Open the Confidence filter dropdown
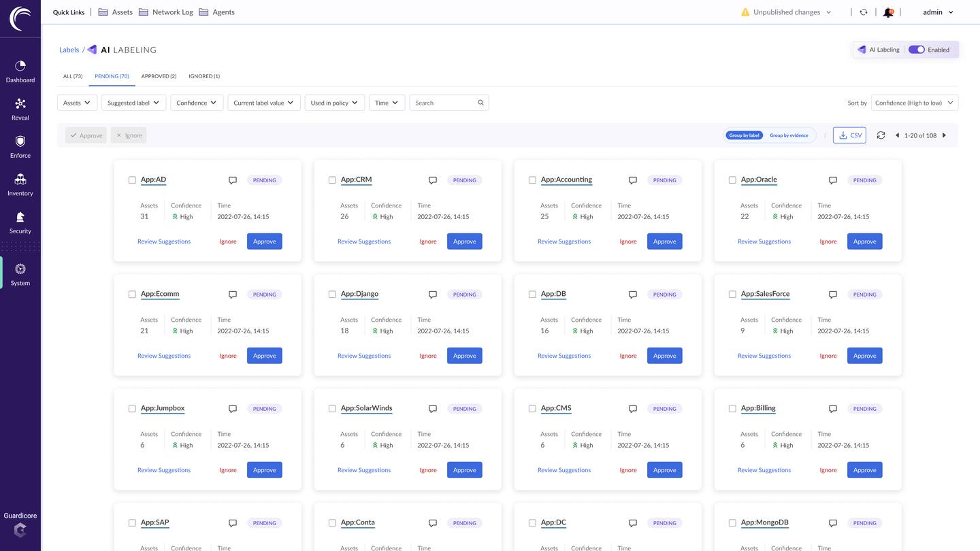 (x=197, y=103)
